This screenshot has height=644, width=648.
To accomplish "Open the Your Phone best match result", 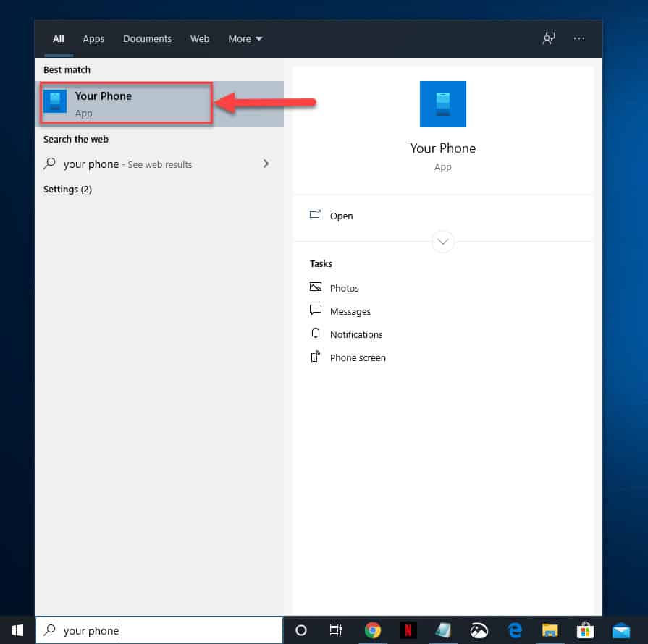I will [x=159, y=103].
